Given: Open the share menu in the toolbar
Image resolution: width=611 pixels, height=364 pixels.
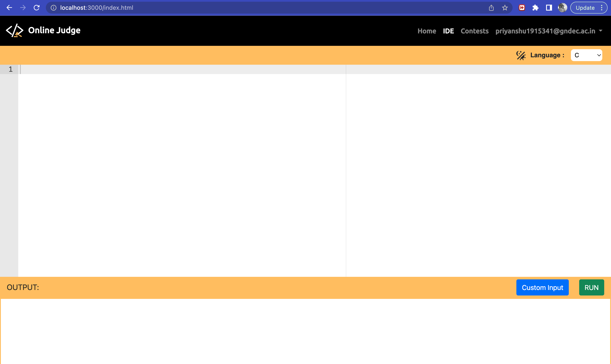Looking at the screenshot, I should click(491, 8).
